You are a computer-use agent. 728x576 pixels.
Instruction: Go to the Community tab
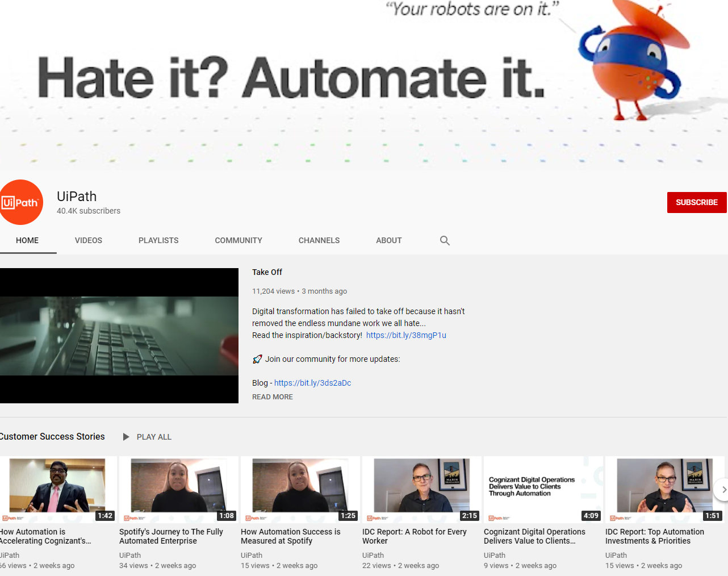(239, 241)
